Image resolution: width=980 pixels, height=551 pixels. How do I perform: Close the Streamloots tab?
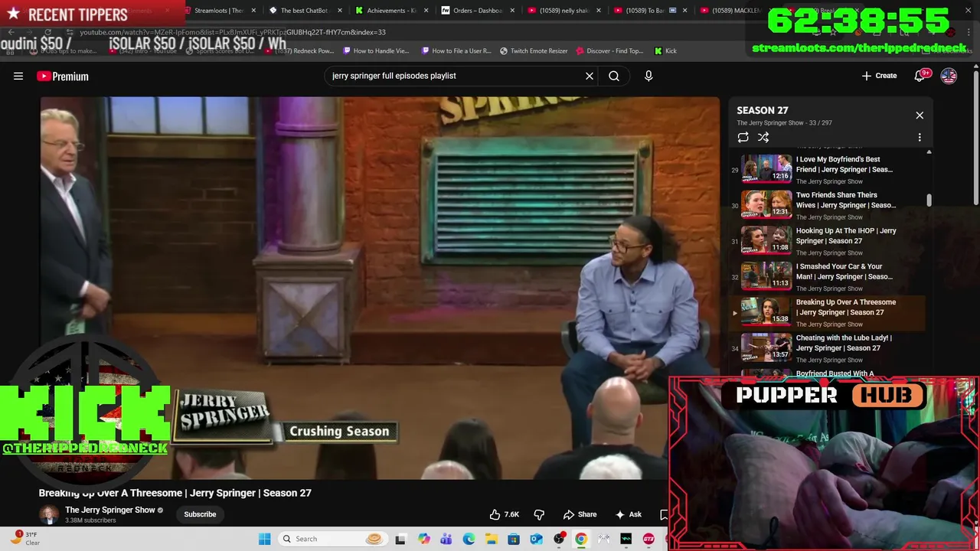(253, 11)
